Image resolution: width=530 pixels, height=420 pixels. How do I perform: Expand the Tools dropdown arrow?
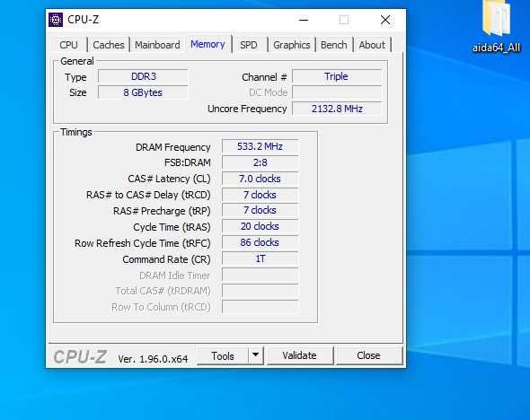click(256, 355)
